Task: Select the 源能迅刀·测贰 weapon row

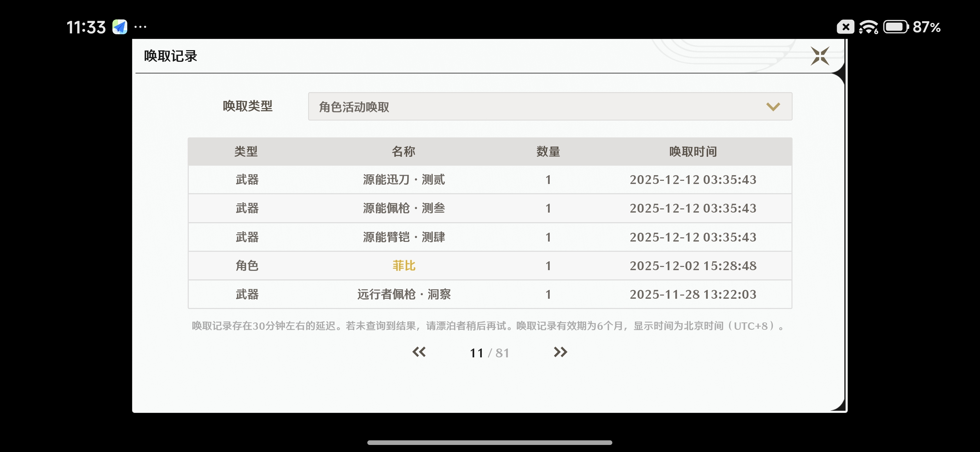Action: 404,179
